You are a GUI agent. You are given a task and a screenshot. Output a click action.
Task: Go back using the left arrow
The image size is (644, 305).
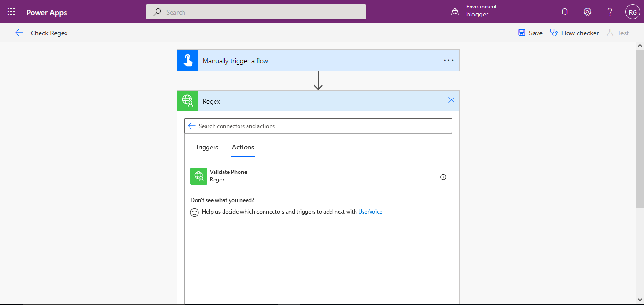point(19,33)
